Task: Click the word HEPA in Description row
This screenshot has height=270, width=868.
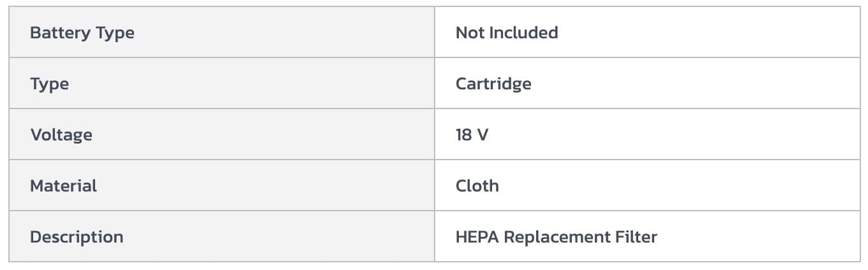Action: [477, 237]
